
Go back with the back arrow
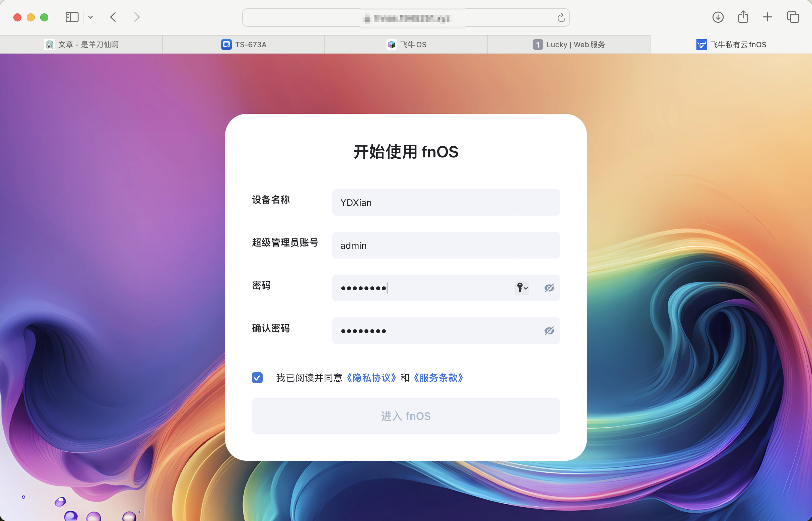pyautogui.click(x=113, y=17)
